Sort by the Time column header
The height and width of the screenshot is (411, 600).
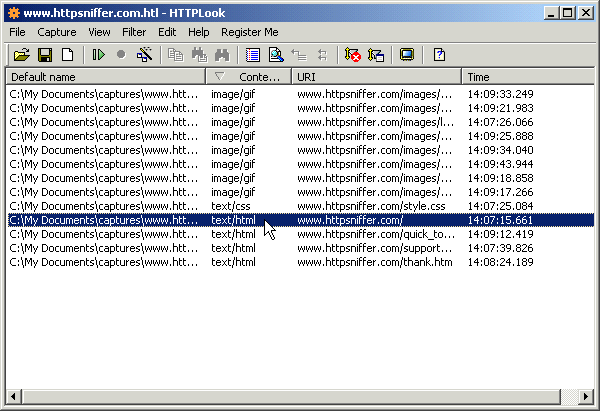pyautogui.click(x=528, y=77)
